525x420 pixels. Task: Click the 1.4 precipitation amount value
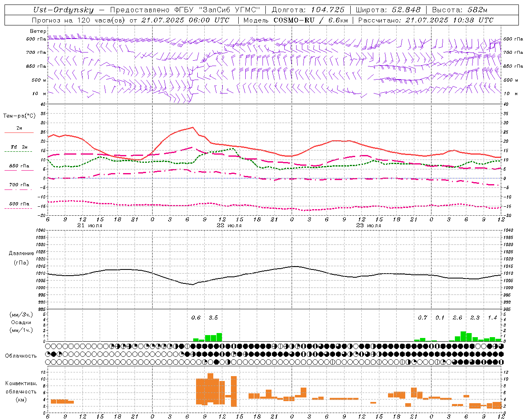coord(492,317)
